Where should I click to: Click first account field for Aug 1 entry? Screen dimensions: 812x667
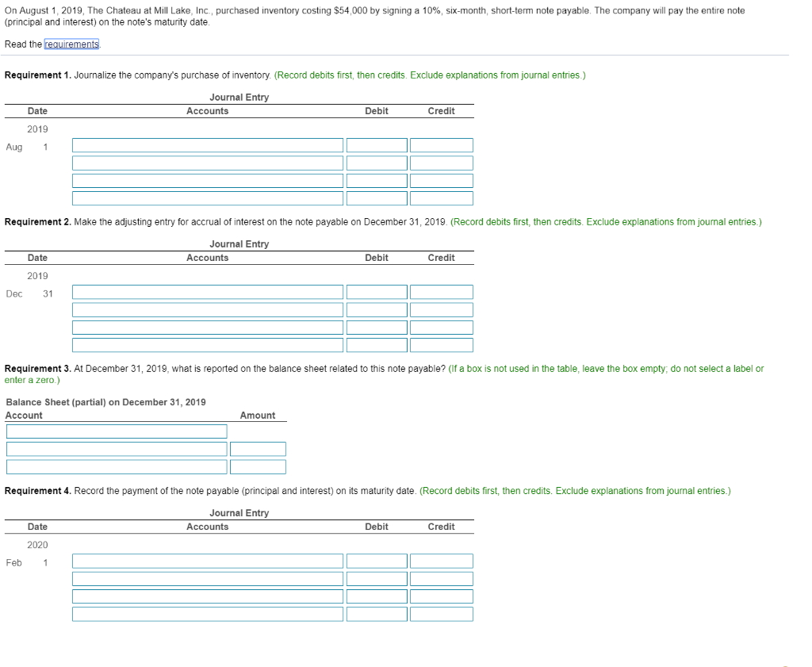tap(208, 145)
